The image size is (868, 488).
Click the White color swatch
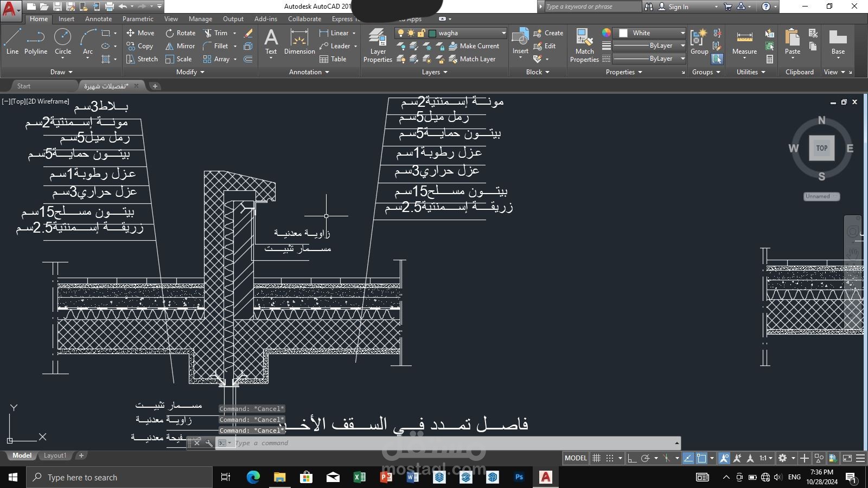623,33
